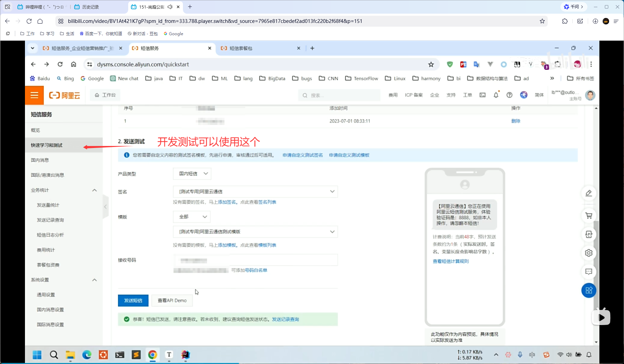Launch Chrome from the taskbar
Screen dimensions: 624x364
tap(152, 355)
